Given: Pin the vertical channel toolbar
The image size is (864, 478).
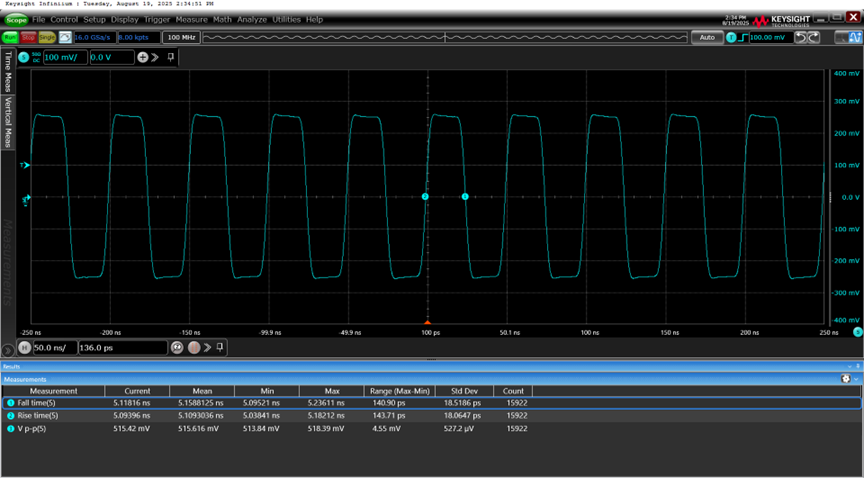Looking at the screenshot, I should (171, 57).
